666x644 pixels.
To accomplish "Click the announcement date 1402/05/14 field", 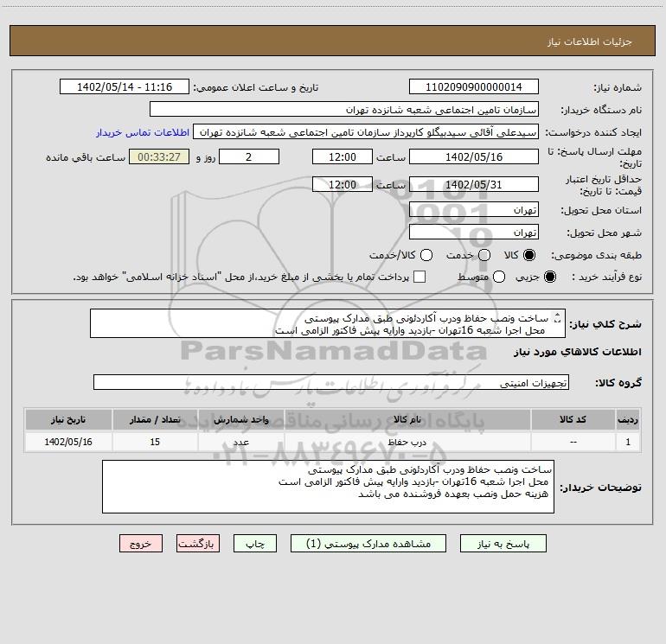I will click(x=125, y=87).
